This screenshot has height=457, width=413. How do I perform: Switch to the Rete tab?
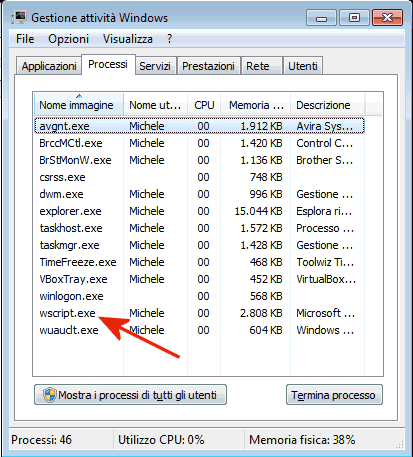pos(258,66)
